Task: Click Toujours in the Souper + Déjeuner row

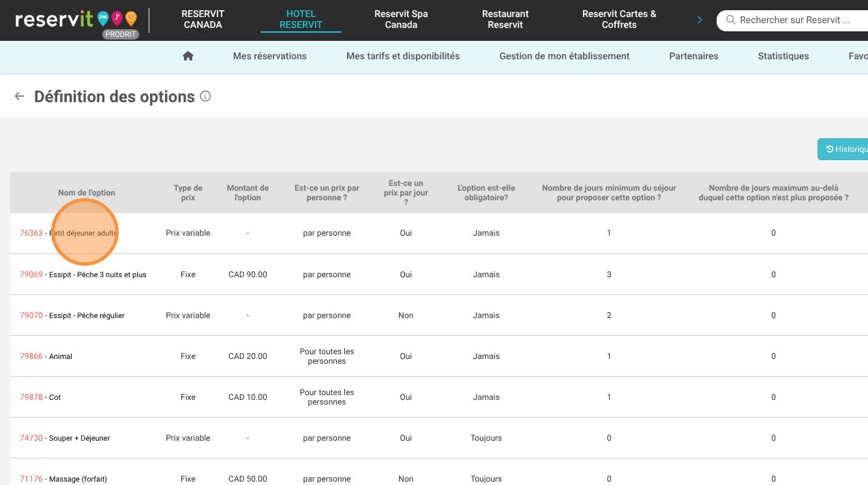Action: pyautogui.click(x=486, y=438)
